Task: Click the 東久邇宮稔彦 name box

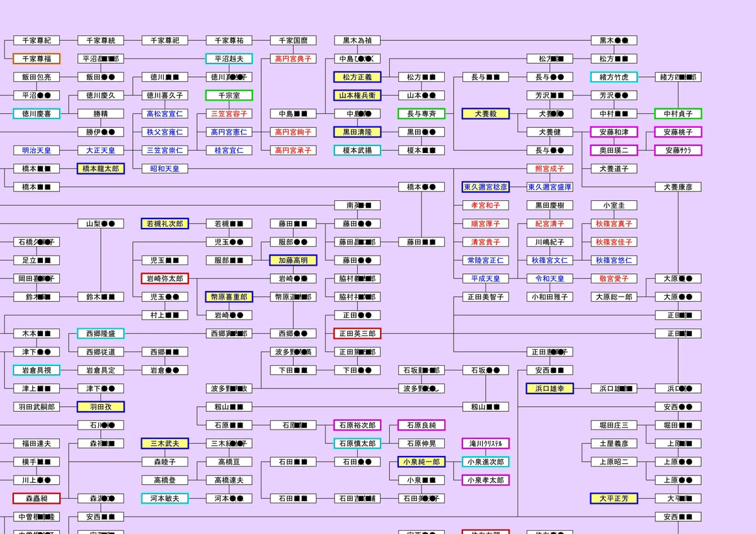Action: point(486,187)
